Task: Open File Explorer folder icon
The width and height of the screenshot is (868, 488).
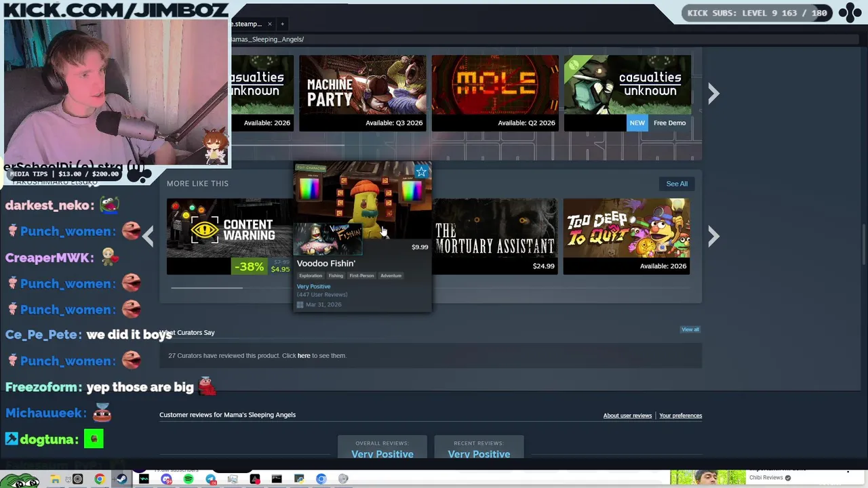Action: 55,479
